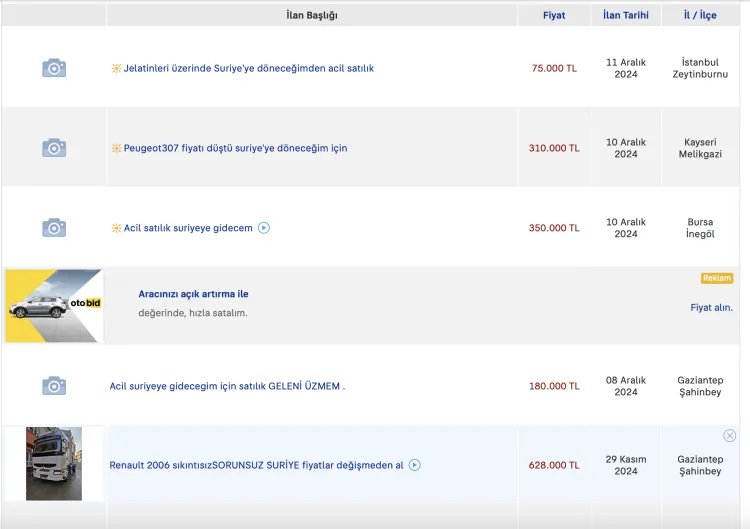
Task: Click camera placeholder icon for Jelatinleri listing
Action: (x=54, y=68)
